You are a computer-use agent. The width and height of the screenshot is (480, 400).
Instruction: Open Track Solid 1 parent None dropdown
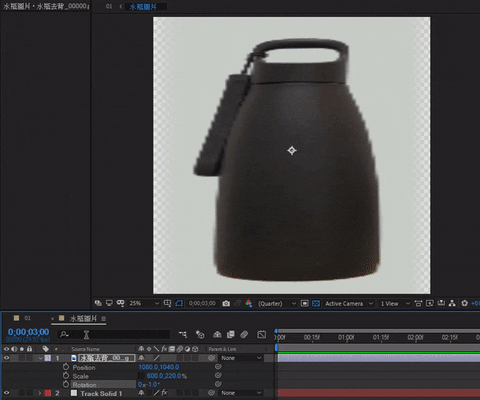click(241, 393)
